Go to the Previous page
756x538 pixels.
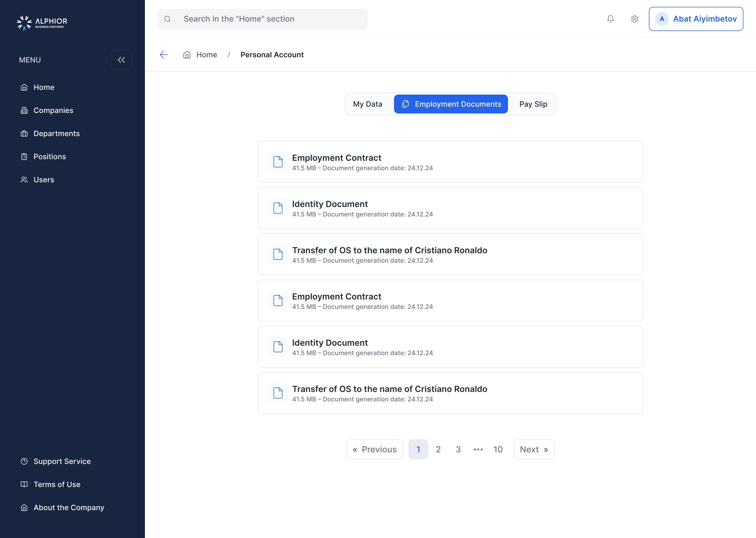pos(374,449)
